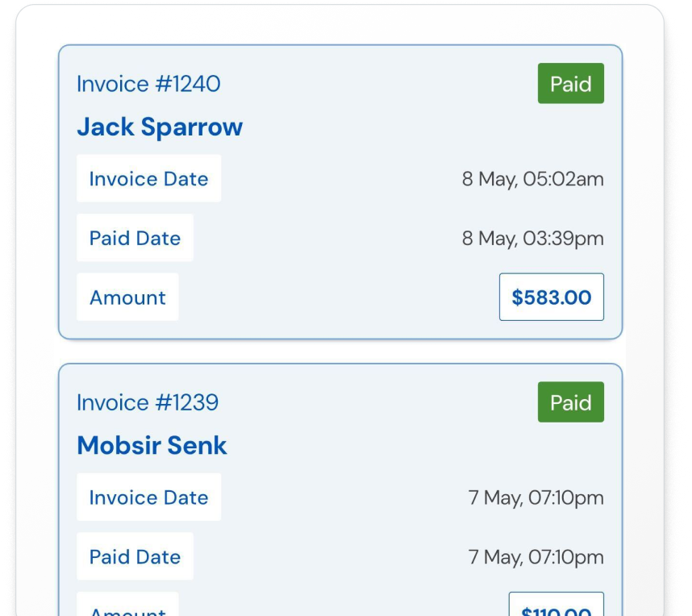The image size is (692, 616).
Task: Open invoice #1239 heading
Action: [148, 402]
